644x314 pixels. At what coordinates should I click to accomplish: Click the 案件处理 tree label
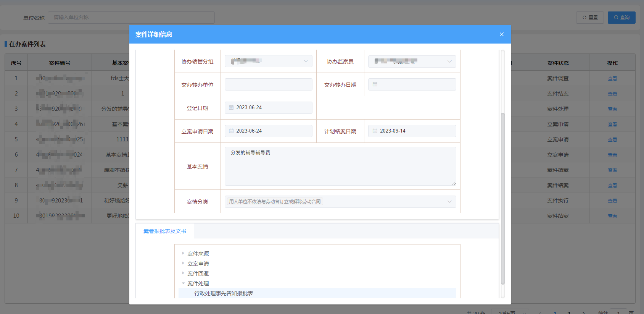tap(198, 283)
